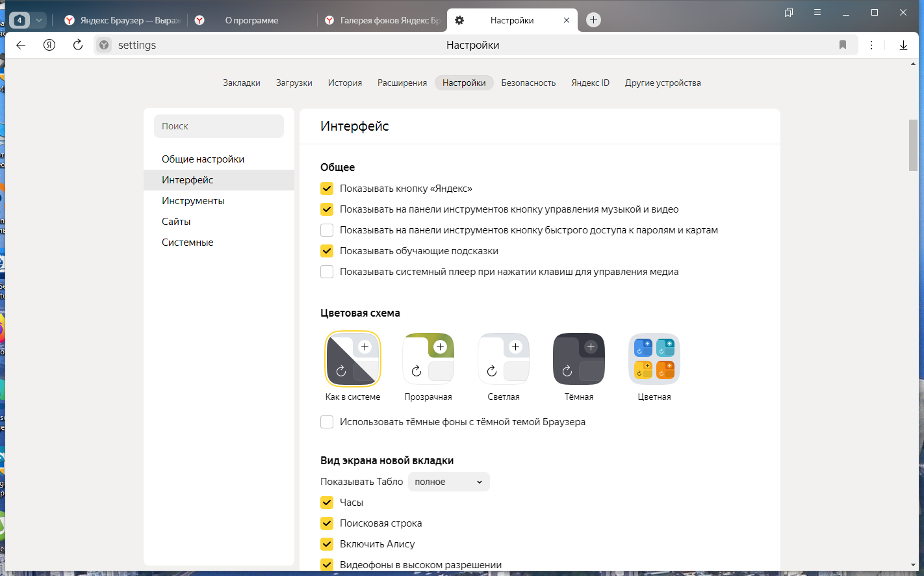Uncheck the «Яндекс» button display checkbox

click(327, 189)
